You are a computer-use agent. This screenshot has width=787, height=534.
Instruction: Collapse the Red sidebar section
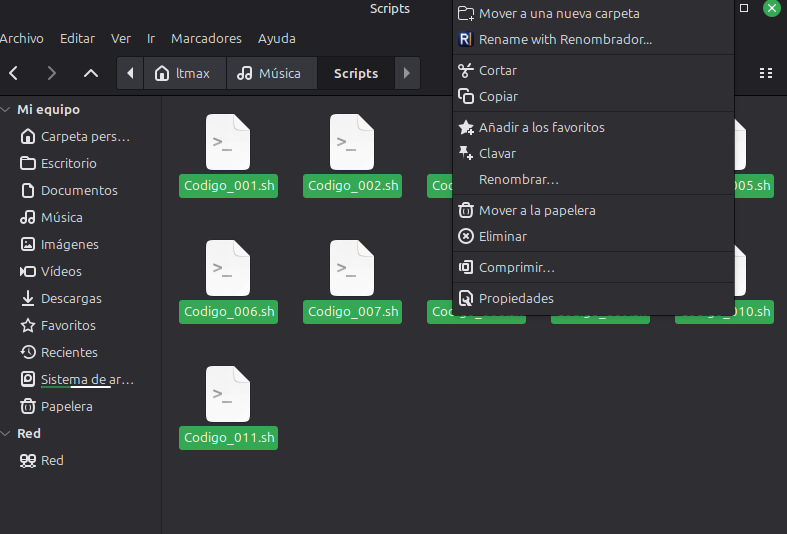click(6, 434)
